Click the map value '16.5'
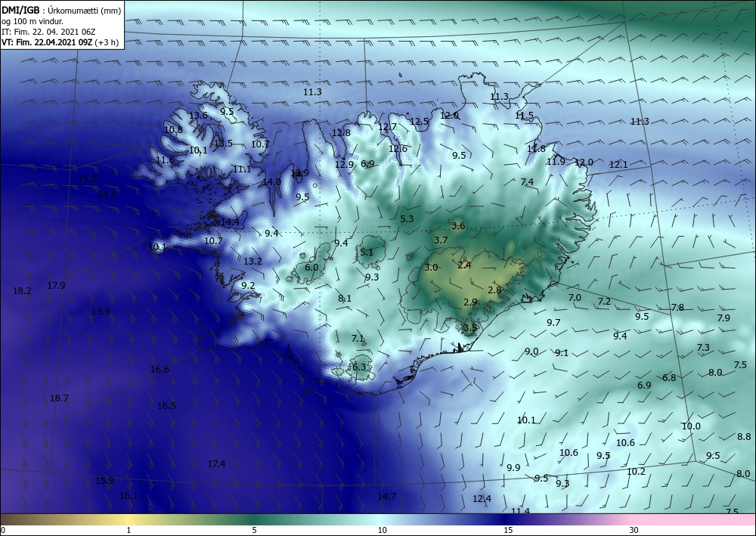 tap(166, 405)
